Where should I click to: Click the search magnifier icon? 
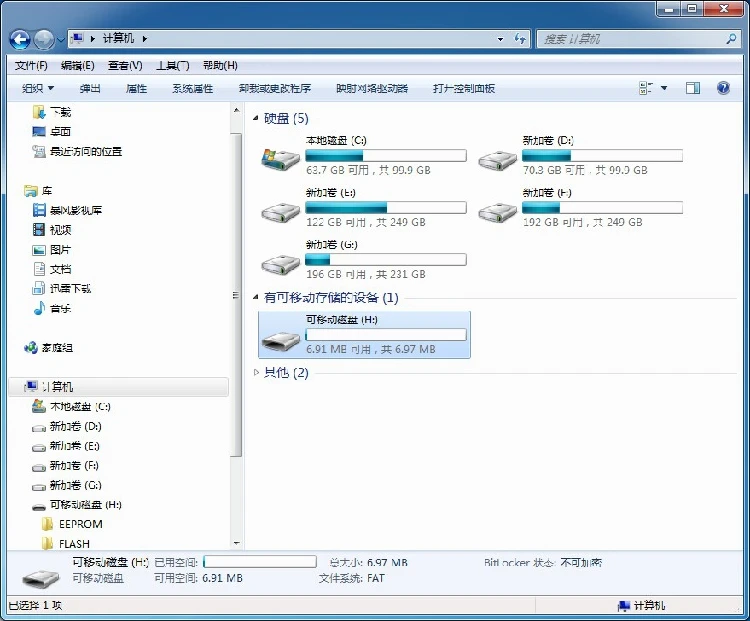click(731, 39)
